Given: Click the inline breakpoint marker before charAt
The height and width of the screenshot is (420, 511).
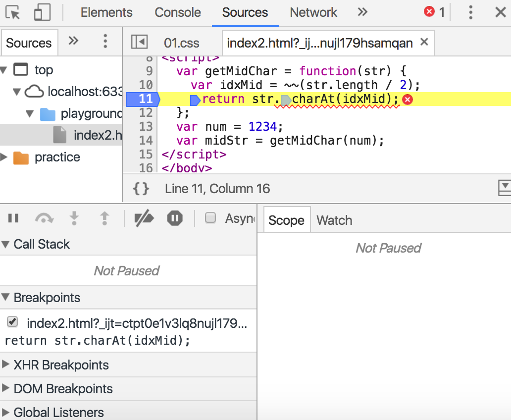Looking at the screenshot, I should pos(286,100).
